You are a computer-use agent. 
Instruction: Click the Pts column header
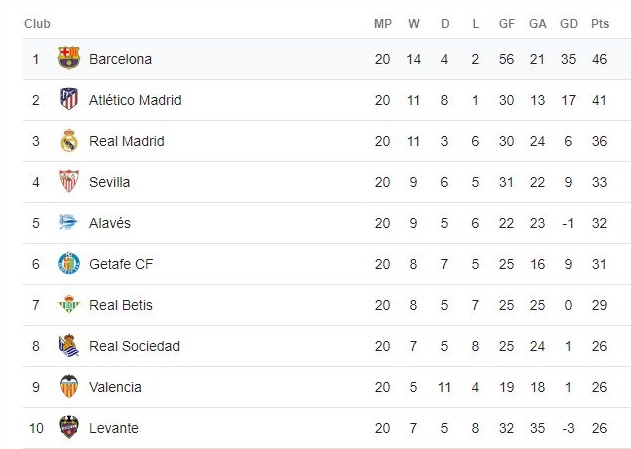point(600,23)
